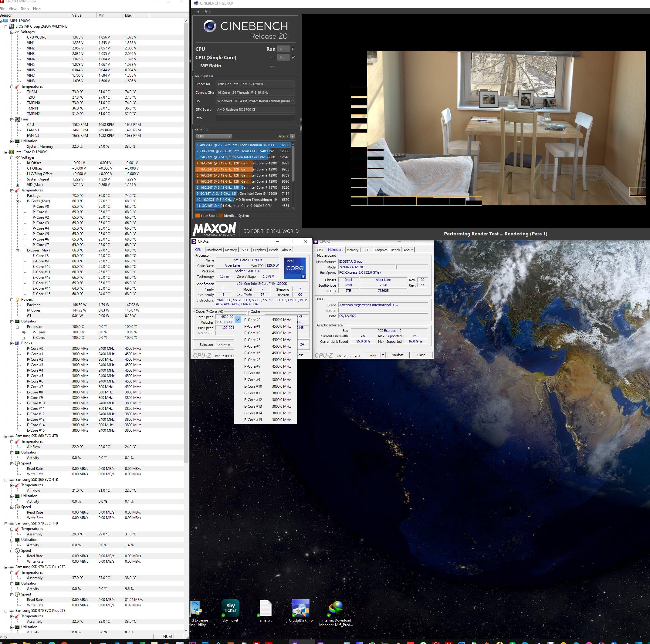
Task: Switch to About tab in right CPU-Z window
Action: click(x=408, y=250)
